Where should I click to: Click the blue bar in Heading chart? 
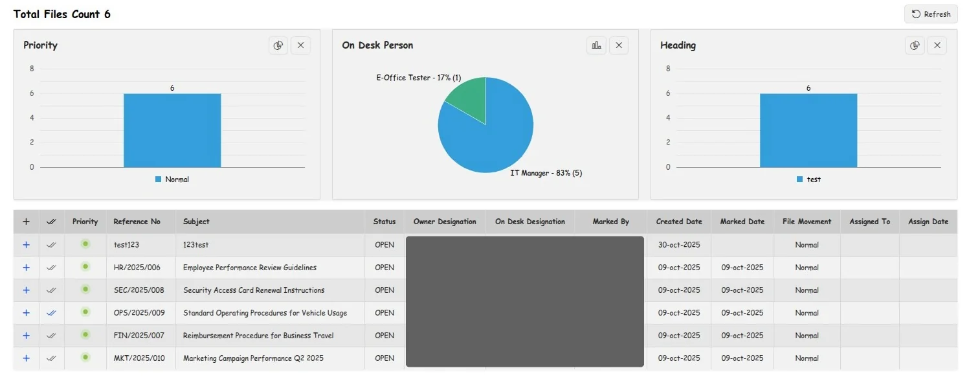(808, 130)
